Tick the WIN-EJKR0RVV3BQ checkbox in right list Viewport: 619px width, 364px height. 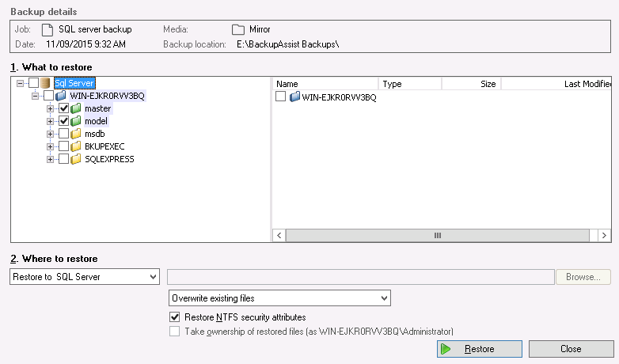coord(280,97)
